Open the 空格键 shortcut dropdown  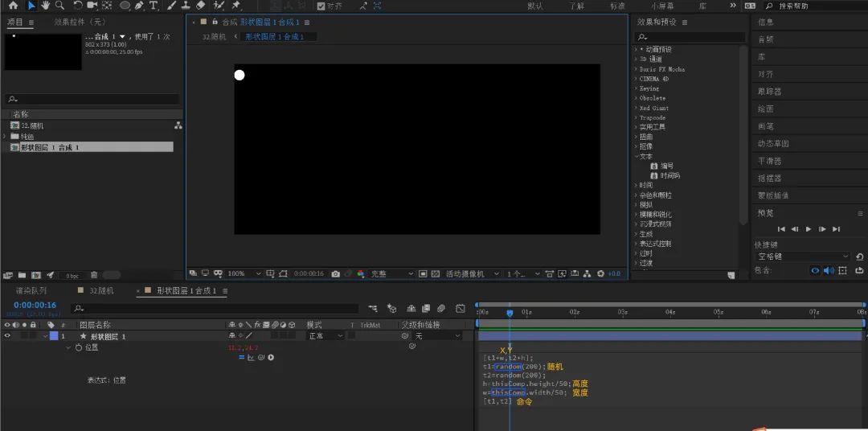[803, 257]
